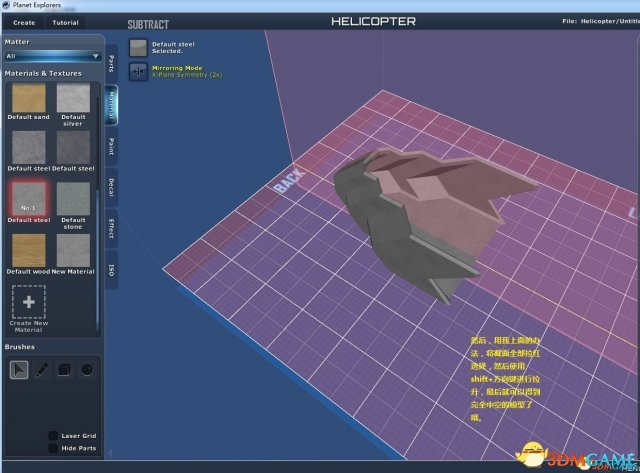Switch to the Parts tab
640x473 pixels.
click(x=111, y=63)
